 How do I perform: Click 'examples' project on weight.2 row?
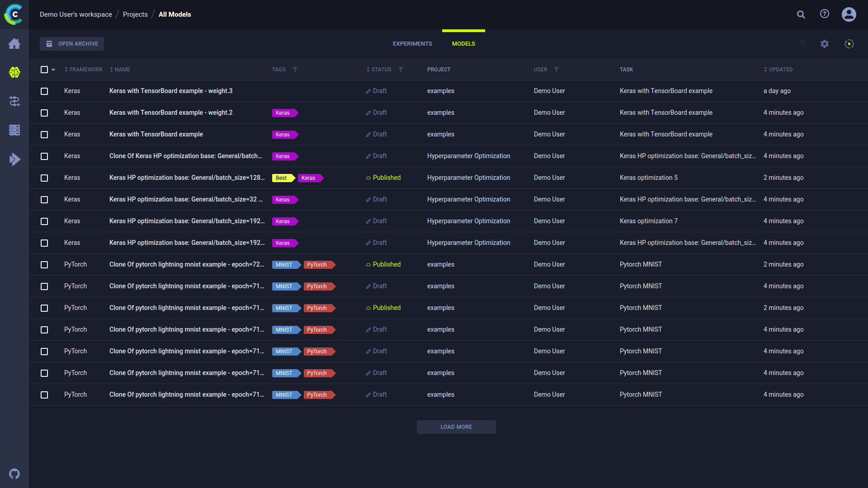(441, 113)
